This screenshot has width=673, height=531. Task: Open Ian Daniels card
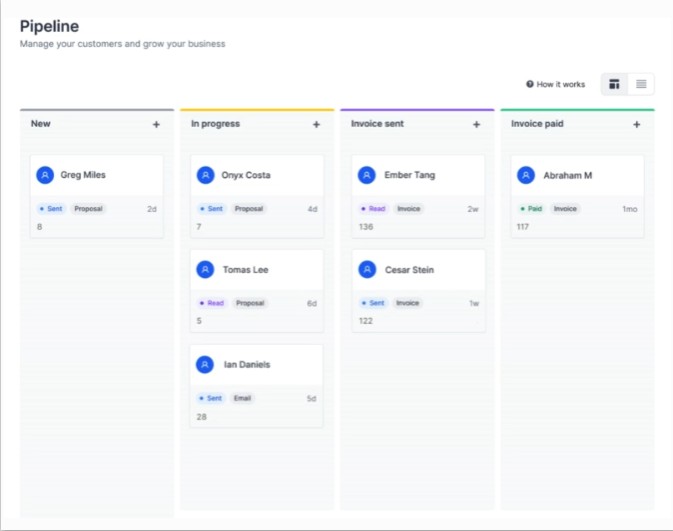(257, 365)
